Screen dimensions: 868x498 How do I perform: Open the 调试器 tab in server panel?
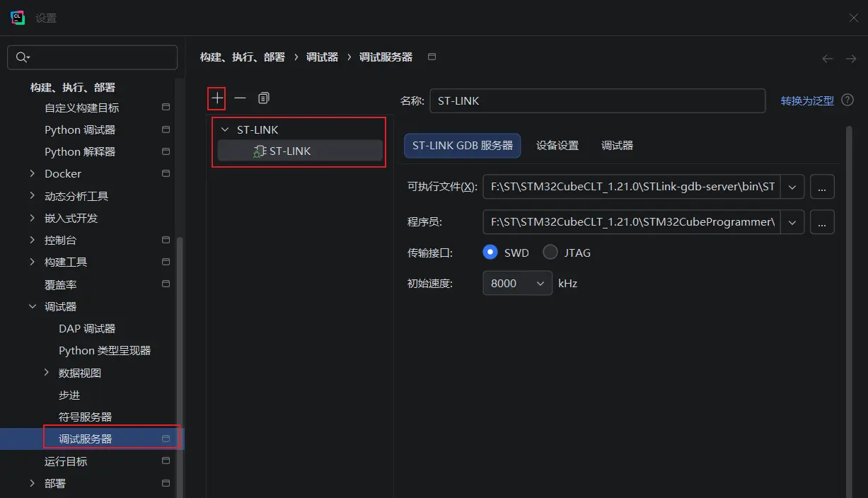tap(617, 145)
